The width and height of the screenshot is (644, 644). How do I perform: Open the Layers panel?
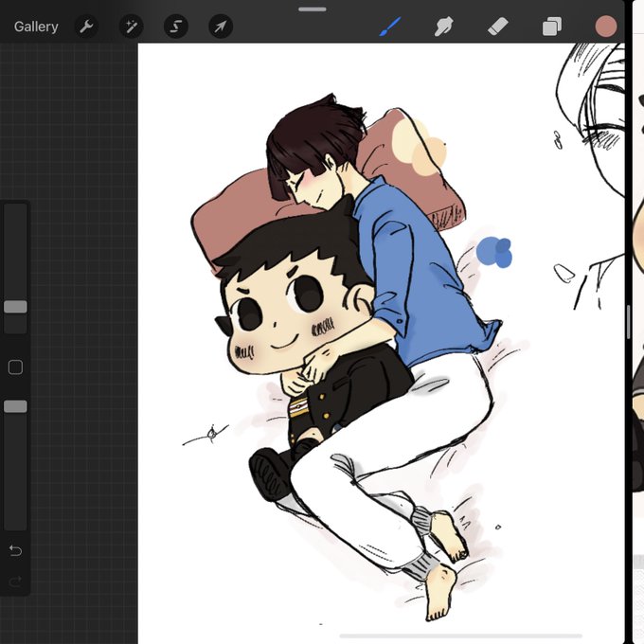pos(552,27)
